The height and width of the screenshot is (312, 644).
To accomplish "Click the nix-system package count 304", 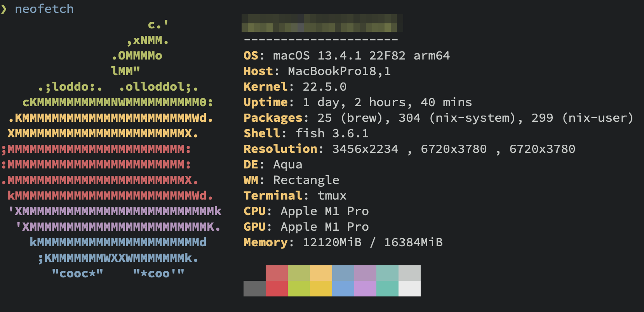I will click(409, 118).
